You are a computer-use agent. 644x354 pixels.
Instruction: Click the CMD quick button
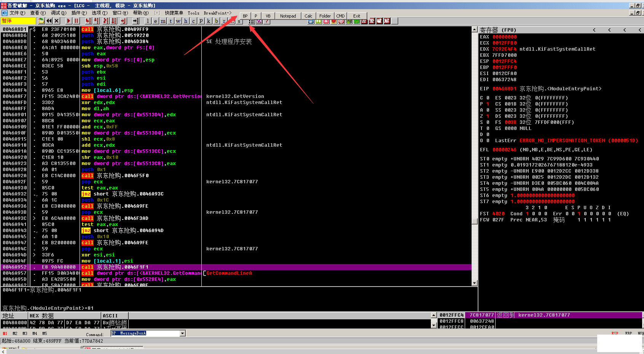pyautogui.click(x=340, y=16)
